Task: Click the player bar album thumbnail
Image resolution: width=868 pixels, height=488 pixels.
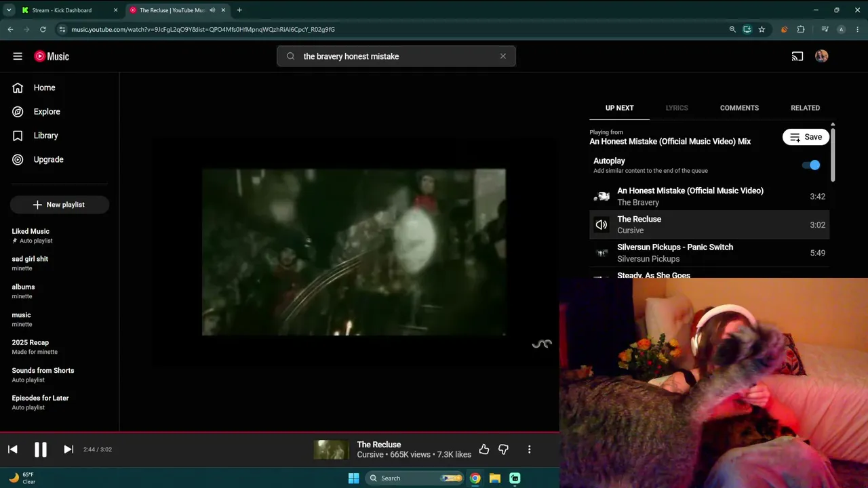Action: [x=331, y=449]
